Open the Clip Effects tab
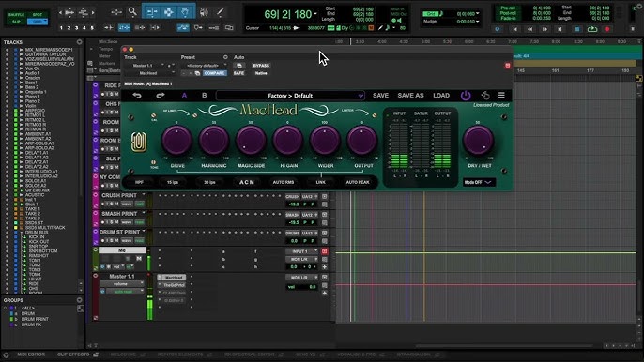The width and height of the screenshot is (644, 362). pyautogui.click(x=73, y=354)
